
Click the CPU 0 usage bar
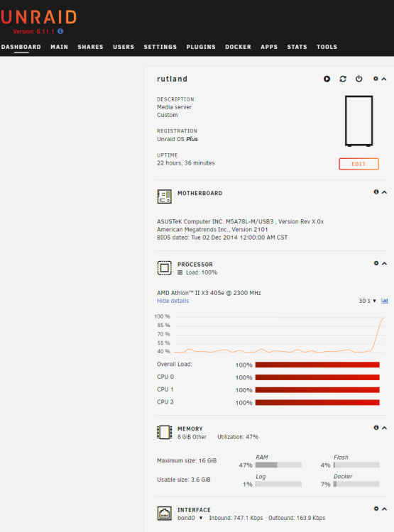(317, 377)
